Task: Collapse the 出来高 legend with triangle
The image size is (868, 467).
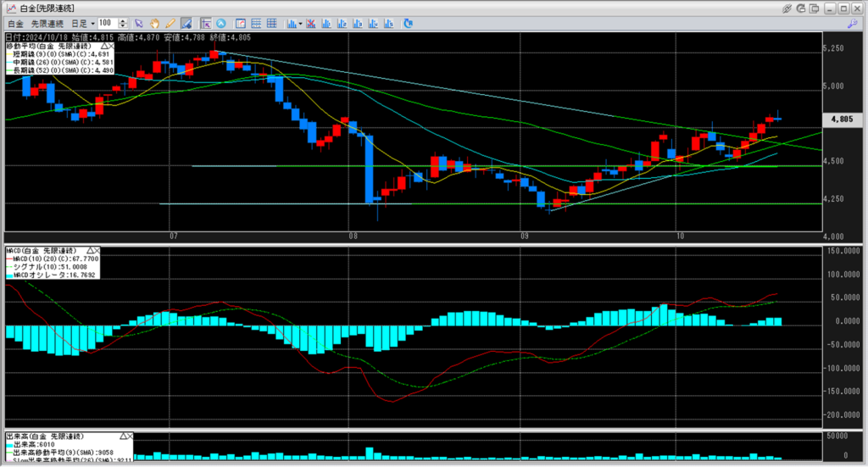Action: coord(123,436)
